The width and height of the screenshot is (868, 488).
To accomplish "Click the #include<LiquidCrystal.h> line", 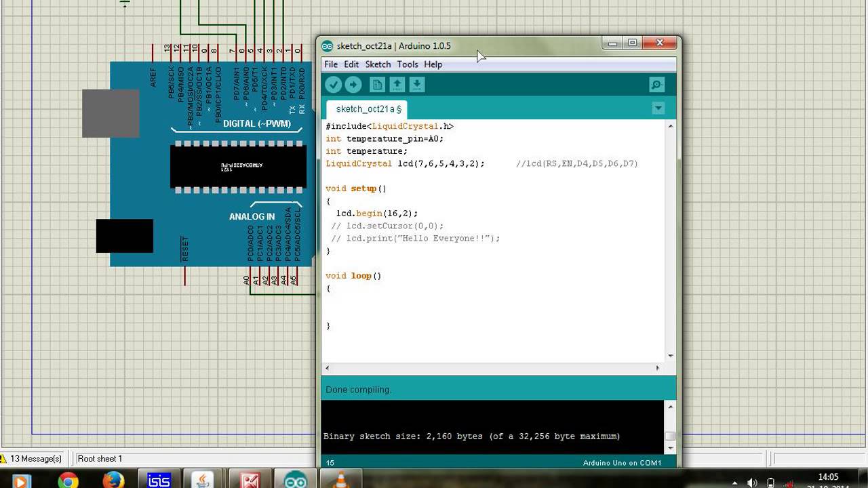I will (389, 126).
